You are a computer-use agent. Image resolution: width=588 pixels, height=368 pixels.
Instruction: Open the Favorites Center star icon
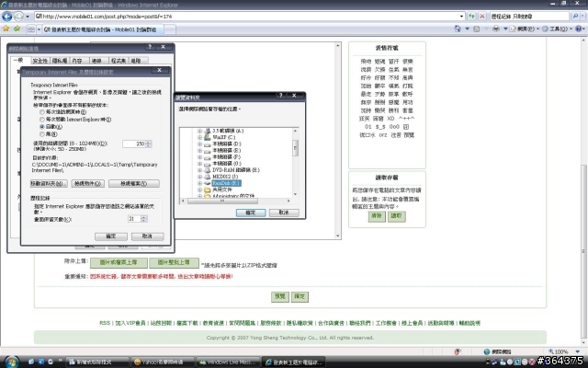[6, 29]
